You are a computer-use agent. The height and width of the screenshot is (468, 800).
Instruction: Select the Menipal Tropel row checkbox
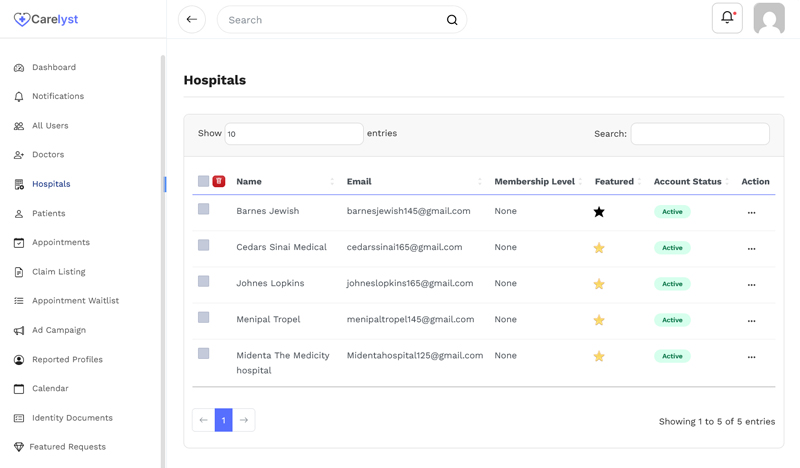pyautogui.click(x=204, y=317)
